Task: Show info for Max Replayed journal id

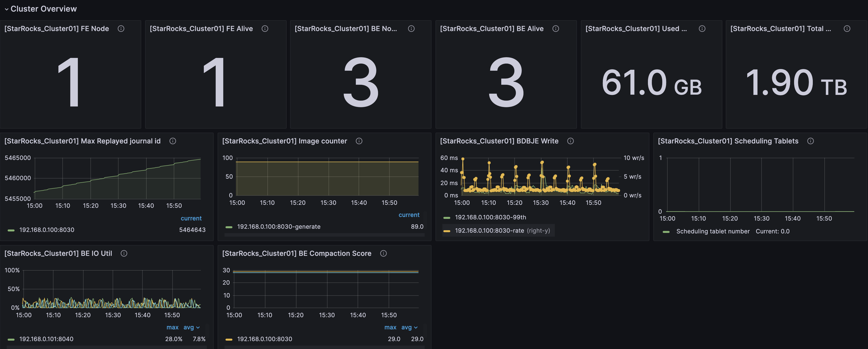Action: tap(173, 141)
